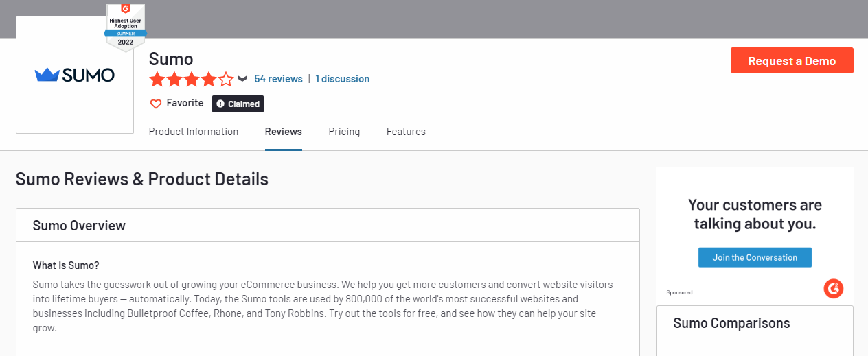
Task: Click the 'Your customers are talking about you' ad text
Action: [x=755, y=214]
